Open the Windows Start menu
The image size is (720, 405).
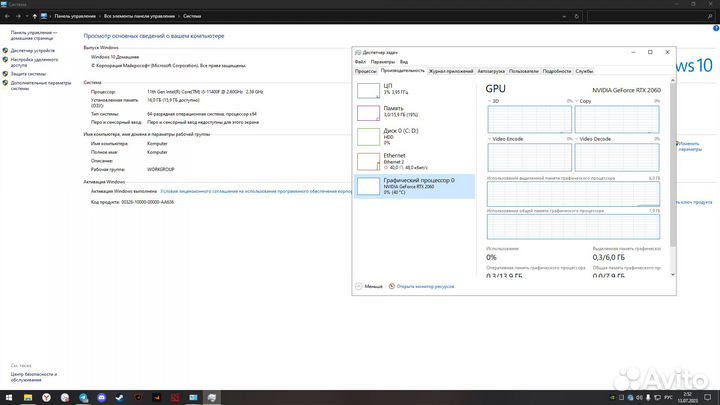pos(9,398)
